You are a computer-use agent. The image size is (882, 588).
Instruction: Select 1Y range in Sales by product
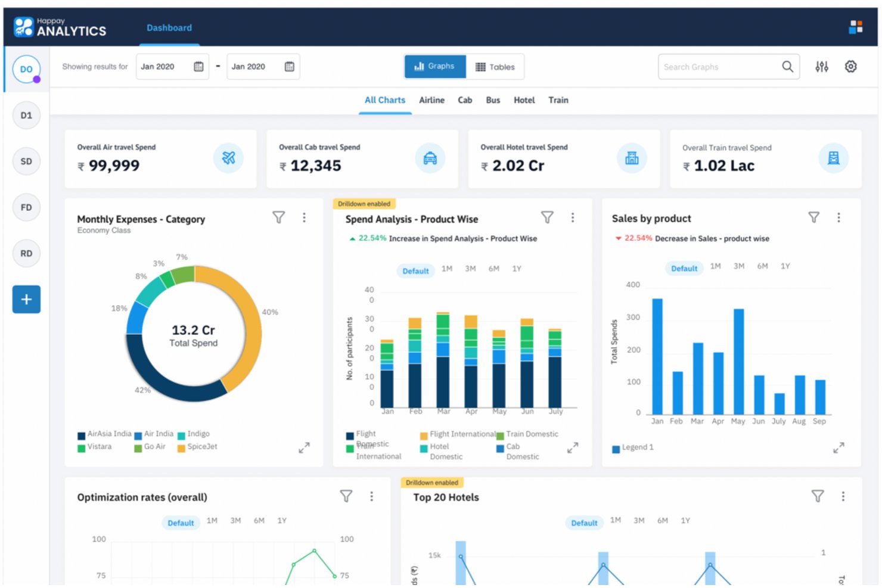tap(785, 266)
